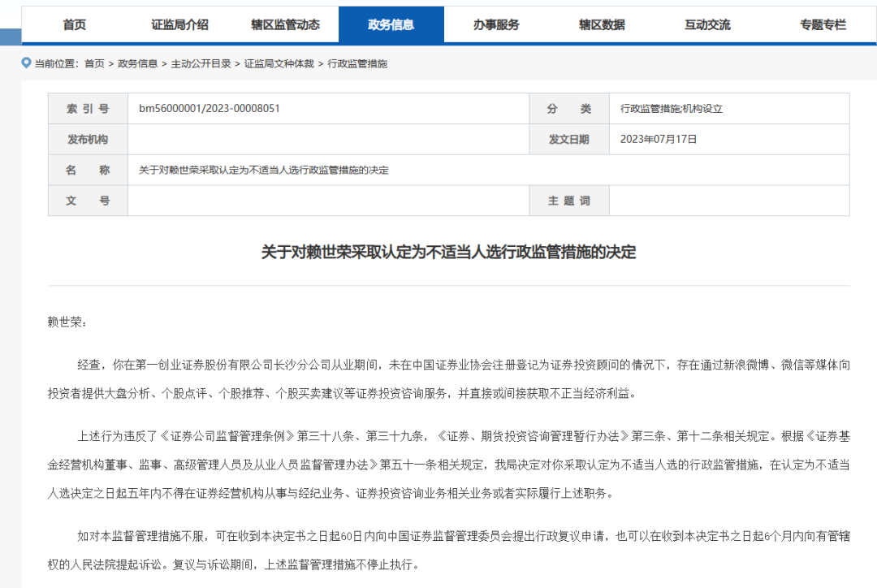Click the bold centered decision title heading
Viewport: 877px width, 588px height.
[x=448, y=252]
